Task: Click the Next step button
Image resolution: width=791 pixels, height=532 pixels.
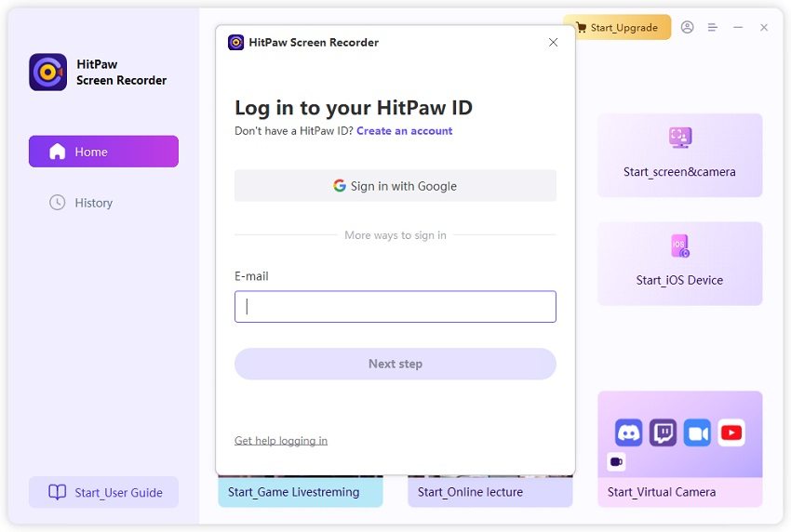Action: click(x=395, y=364)
